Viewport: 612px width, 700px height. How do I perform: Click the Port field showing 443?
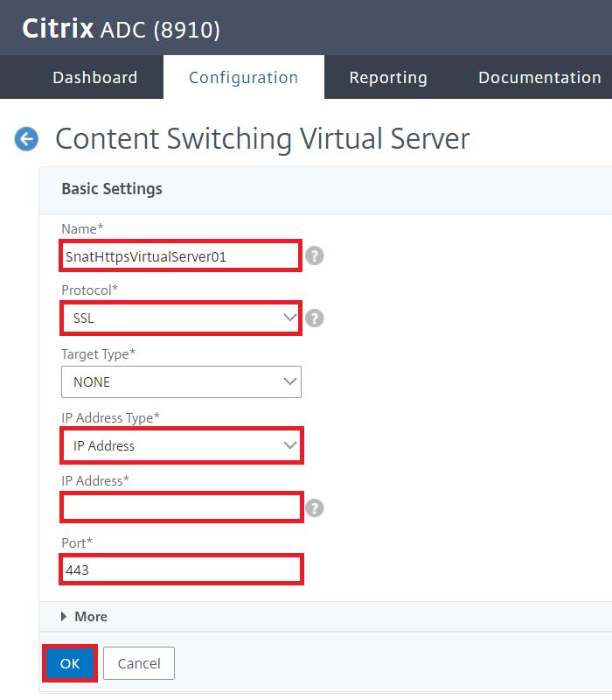coord(181,570)
